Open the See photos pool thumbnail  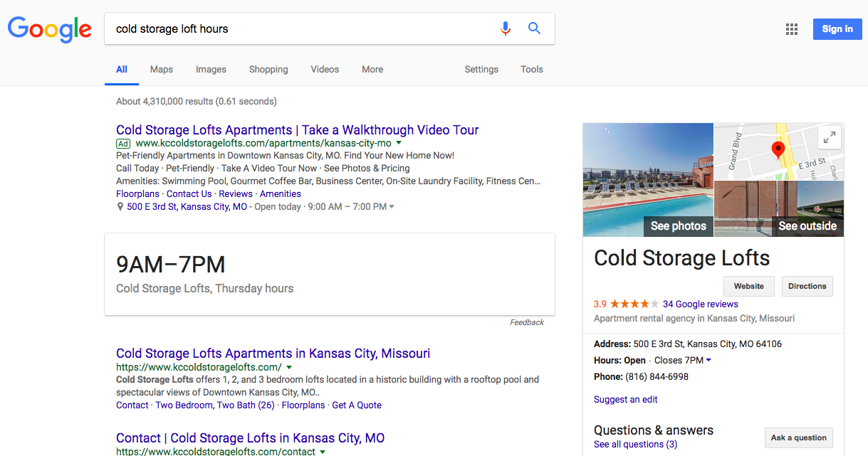point(648,180)
